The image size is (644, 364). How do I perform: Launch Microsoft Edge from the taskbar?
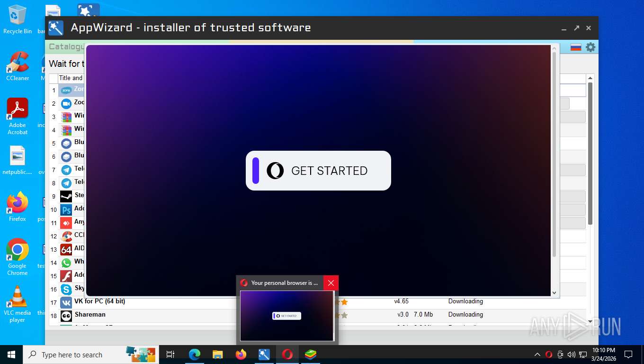(195, 355)
